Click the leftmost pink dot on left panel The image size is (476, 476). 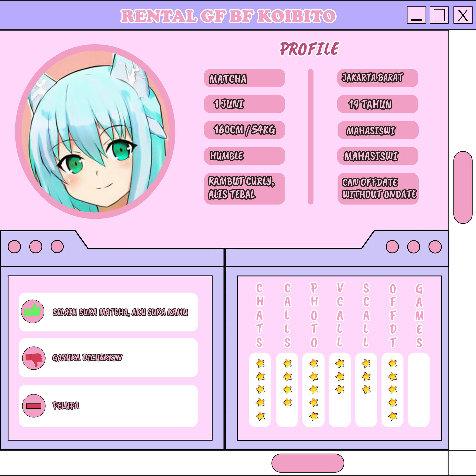(14, 247)
